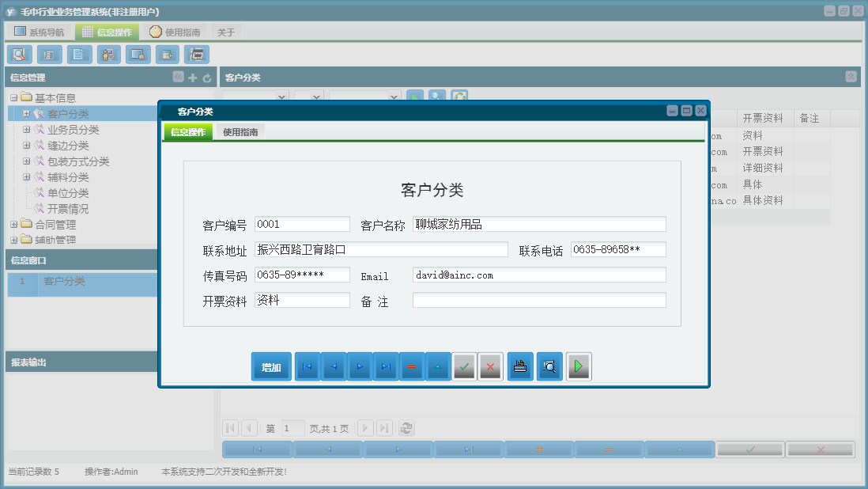Collapse the 基本信息 tree folder
This screenshot has height=489, width=868.
[x=14, y=98]
